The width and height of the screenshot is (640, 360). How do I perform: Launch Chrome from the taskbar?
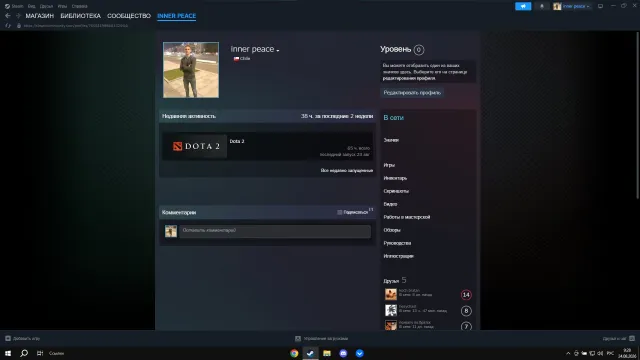click(294, 353)
